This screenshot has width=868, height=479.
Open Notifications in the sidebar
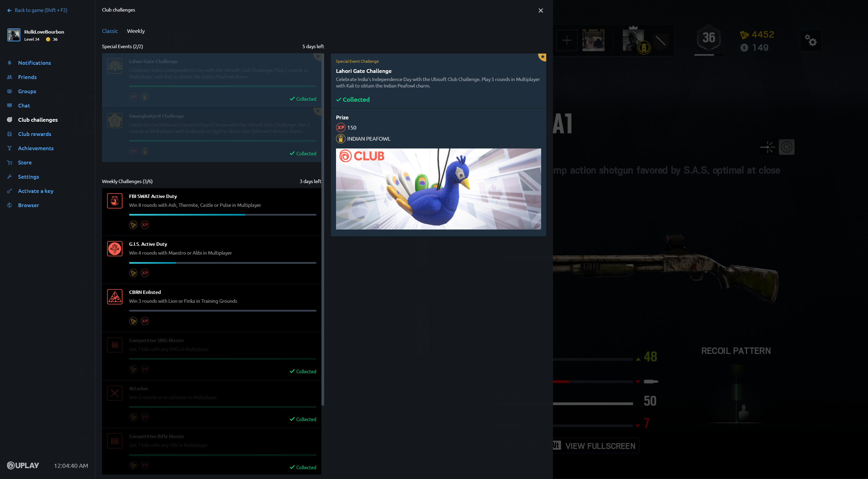click(34, 63)
